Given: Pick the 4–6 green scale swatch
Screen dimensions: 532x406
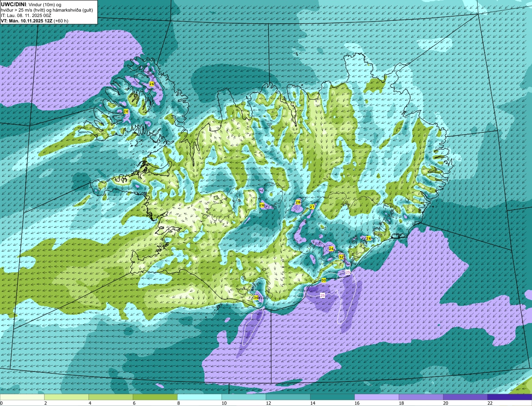Looking at the screenshot, I should [x=111, y=397].
